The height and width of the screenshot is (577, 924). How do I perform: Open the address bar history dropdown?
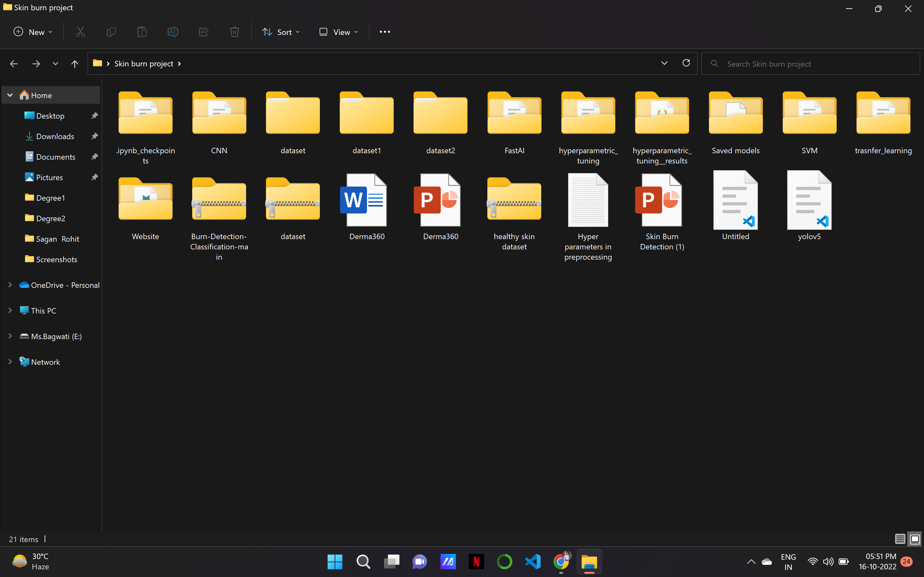point(664,63)
